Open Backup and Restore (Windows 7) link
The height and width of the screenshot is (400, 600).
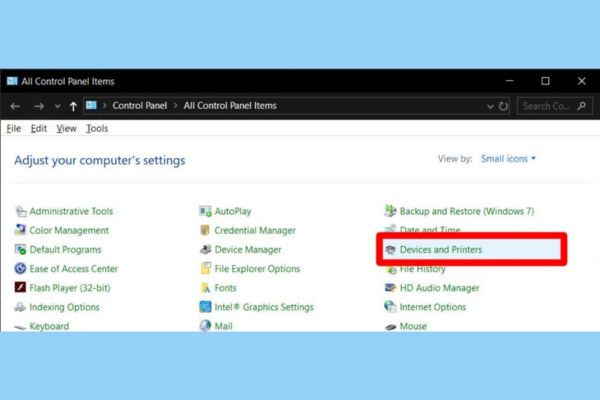coord(467,211)
